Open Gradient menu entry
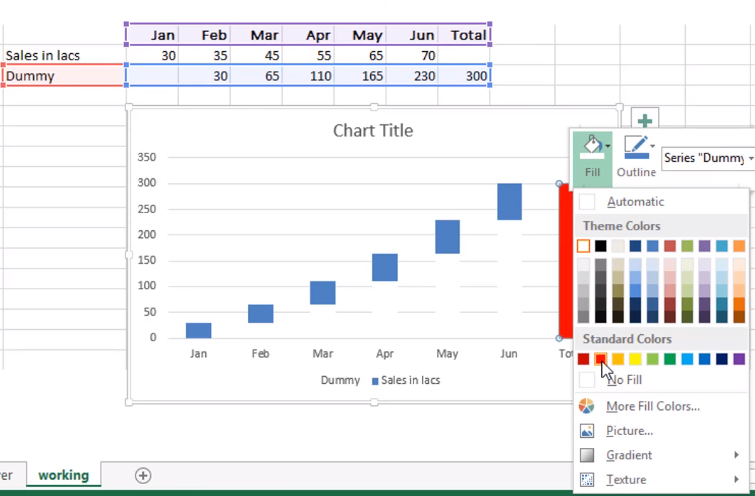This screenshot has width=755, height=496. [662, 455]
